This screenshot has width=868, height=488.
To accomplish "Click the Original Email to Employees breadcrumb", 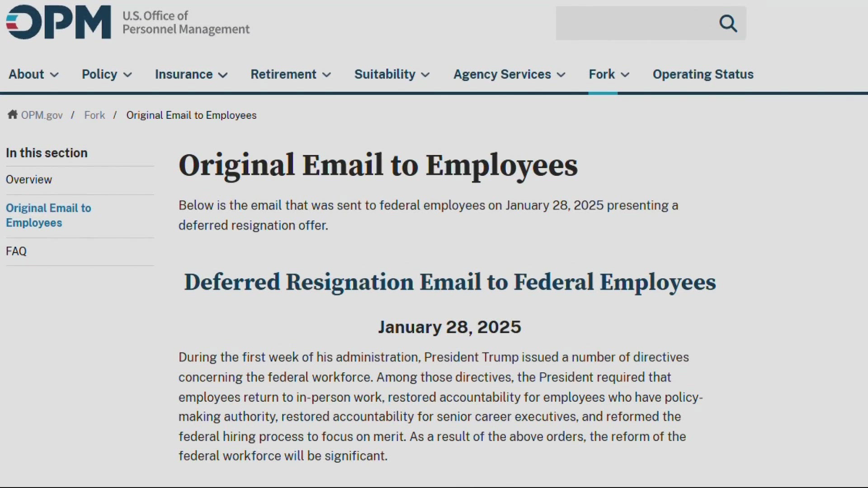I will click(191, 115).
